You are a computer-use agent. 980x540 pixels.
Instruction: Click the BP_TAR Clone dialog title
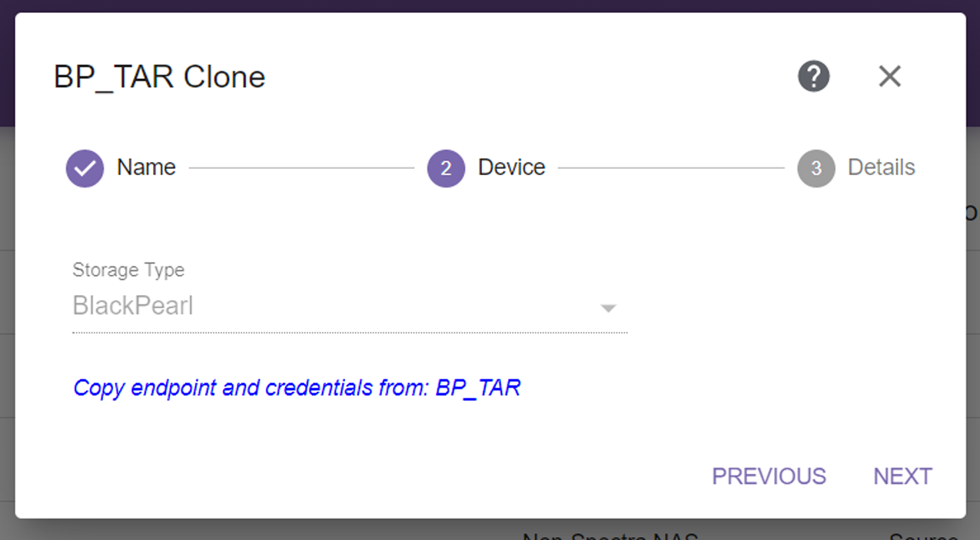159,78
